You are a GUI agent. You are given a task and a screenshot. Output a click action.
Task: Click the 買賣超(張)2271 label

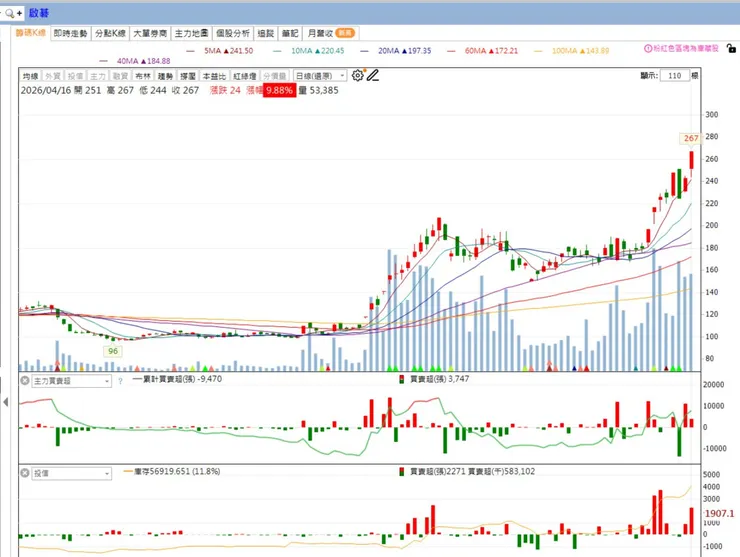pyautogui.click(x=437, y=472)
